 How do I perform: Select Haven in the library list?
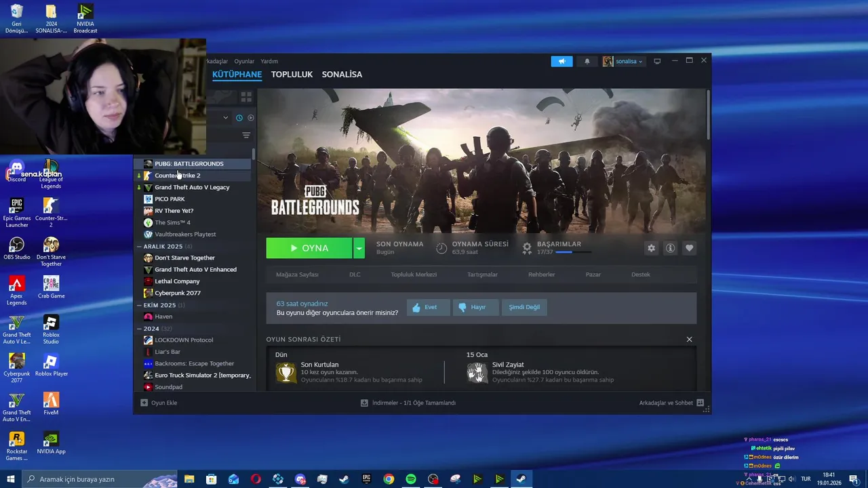193,317
